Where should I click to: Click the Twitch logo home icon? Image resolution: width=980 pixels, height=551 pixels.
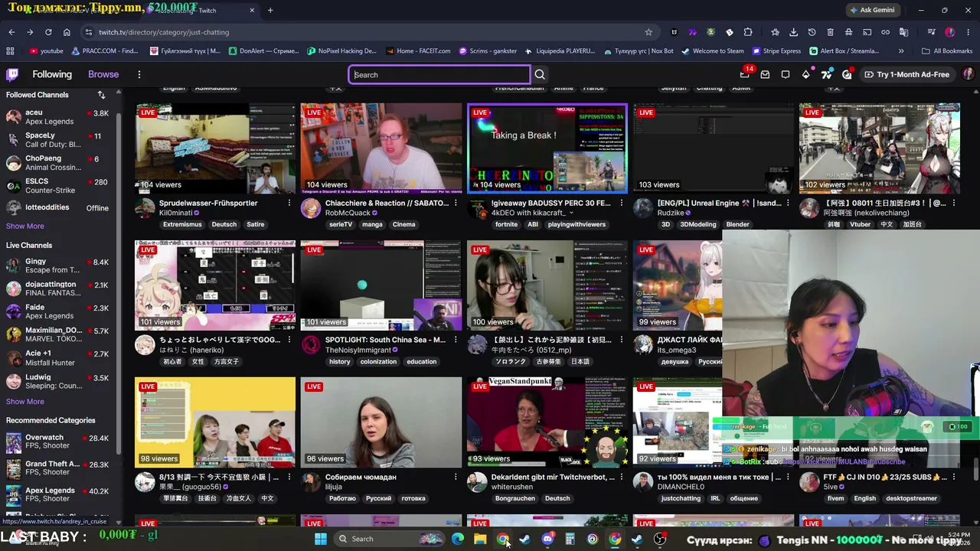pos(12,74)
